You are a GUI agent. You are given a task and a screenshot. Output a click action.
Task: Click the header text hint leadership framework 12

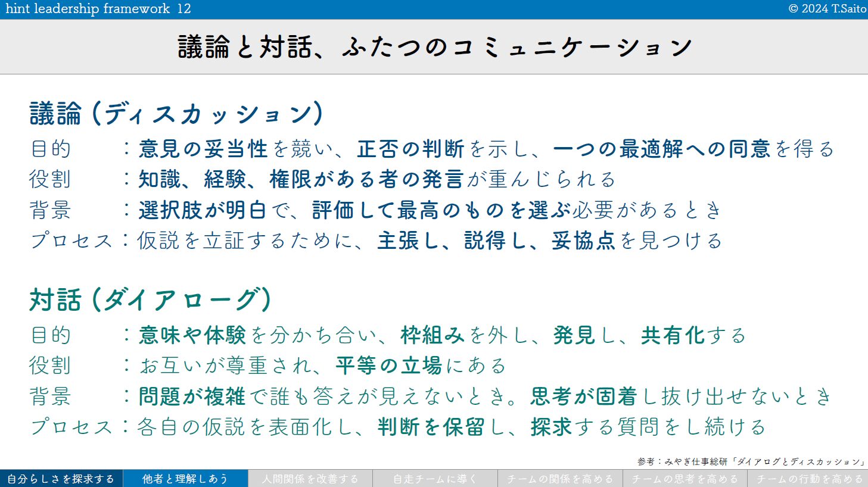point(98,9)
